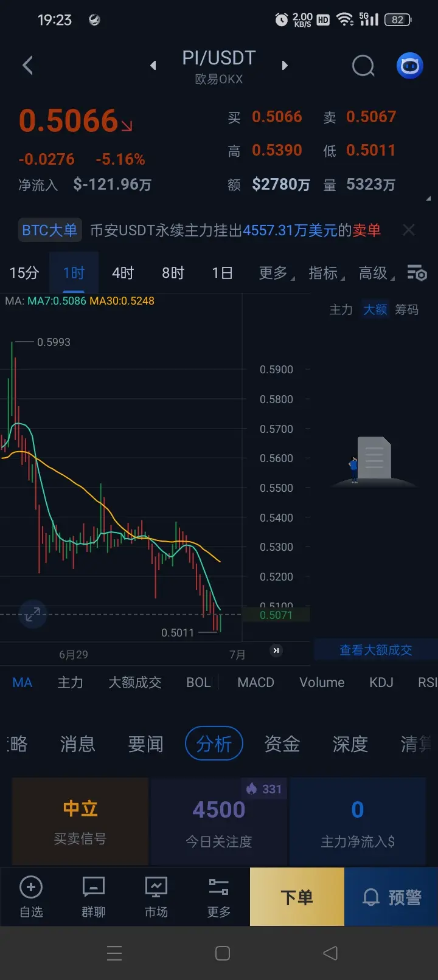Viewport: 438px width, 980px height.
Task: Switch side panel to 大额
Action: point(375,309)
